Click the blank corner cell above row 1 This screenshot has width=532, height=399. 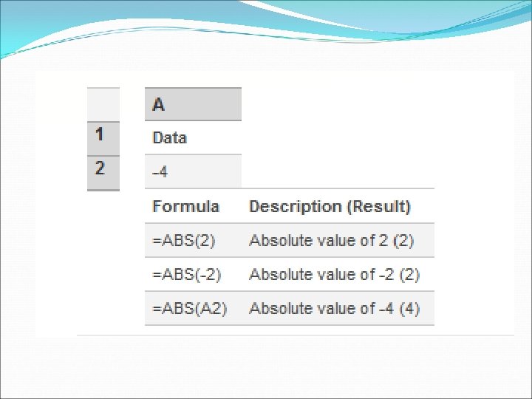pyautogui.click(x=103, y=104)
